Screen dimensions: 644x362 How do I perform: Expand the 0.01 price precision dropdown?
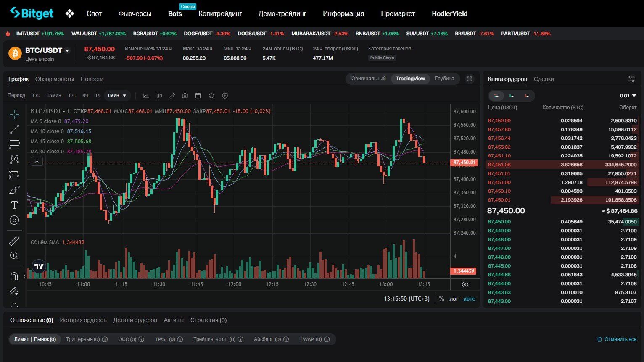tap(628, 96)
